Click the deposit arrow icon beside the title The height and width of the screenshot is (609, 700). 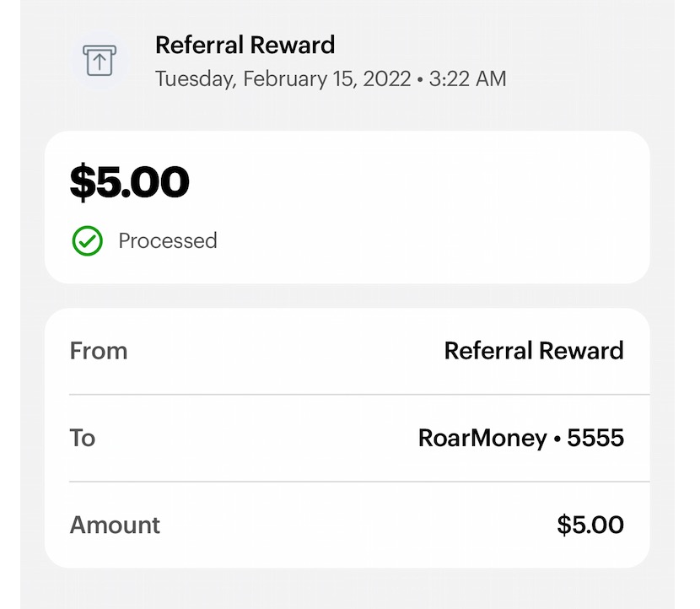pos(99,61)
